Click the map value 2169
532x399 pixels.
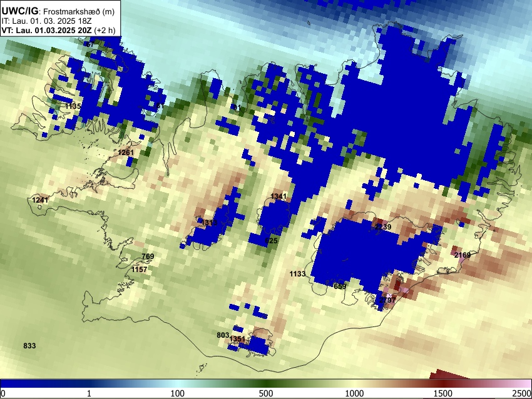[x=463, y=255]
